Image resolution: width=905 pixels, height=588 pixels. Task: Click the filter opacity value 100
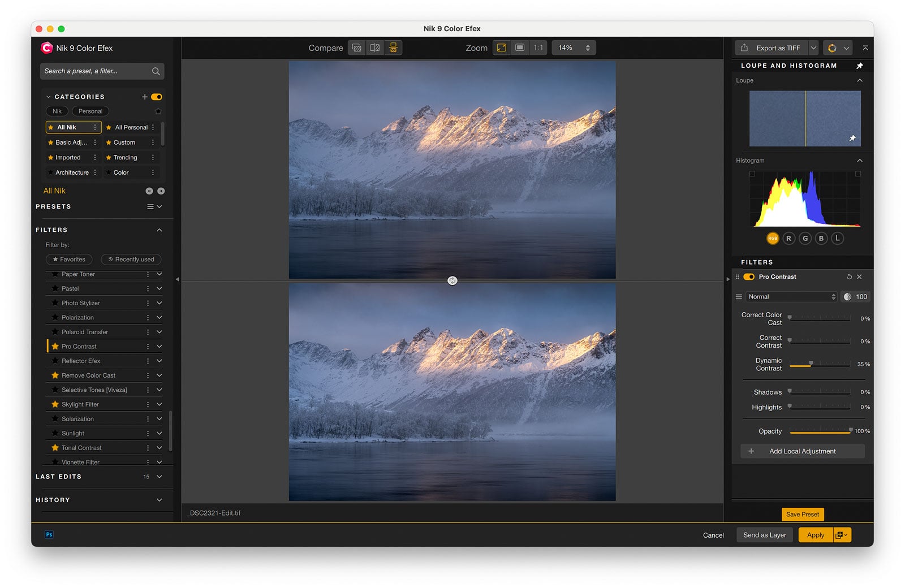tap(861, 297)
